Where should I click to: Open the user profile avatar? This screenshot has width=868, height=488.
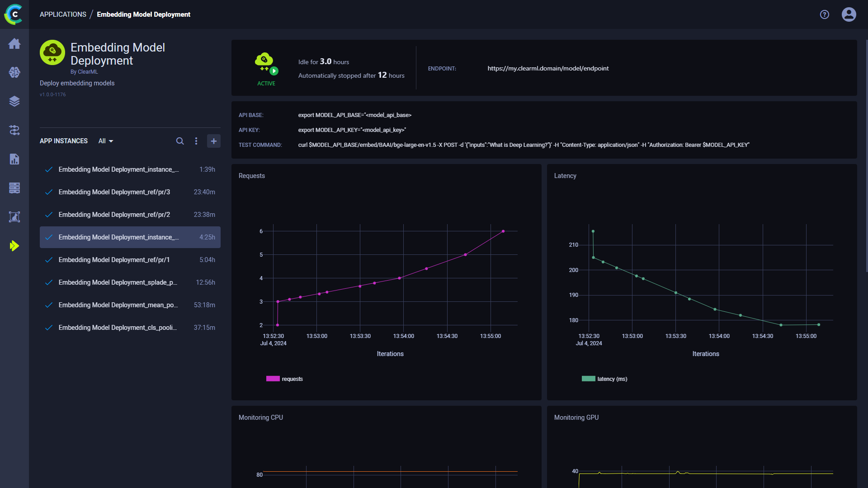click(849, 14)
